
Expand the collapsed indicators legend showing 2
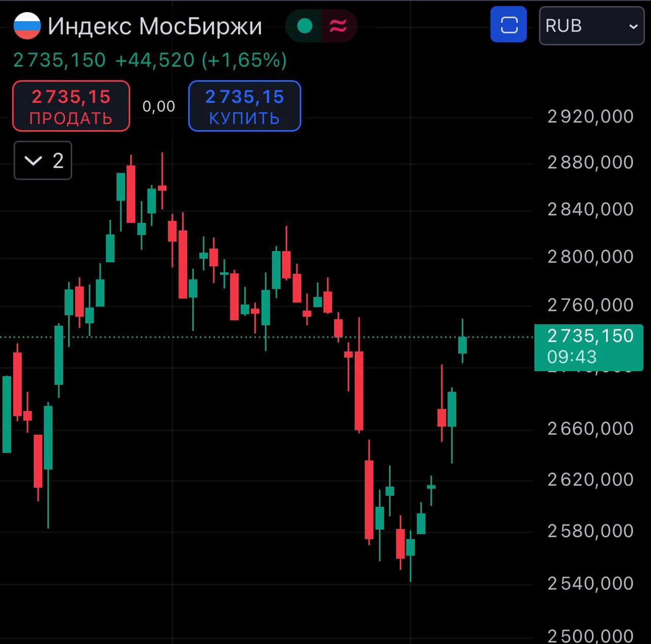[x=43, y=161]
